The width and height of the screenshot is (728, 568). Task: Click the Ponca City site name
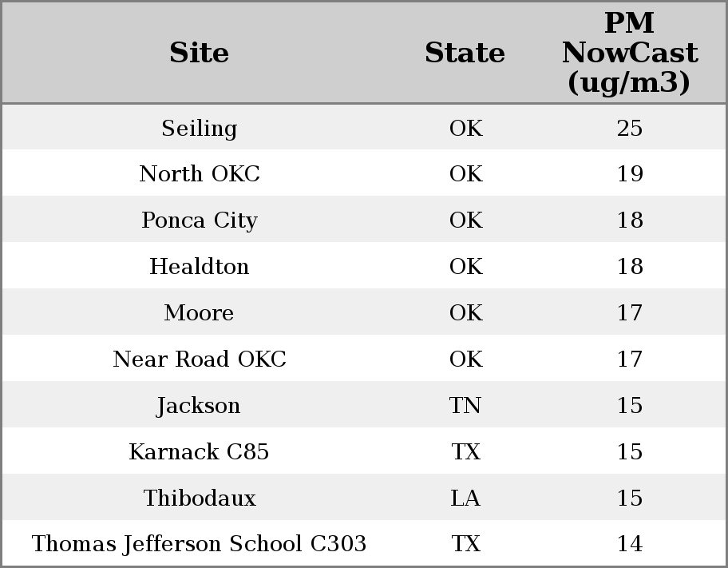point(199,220)
